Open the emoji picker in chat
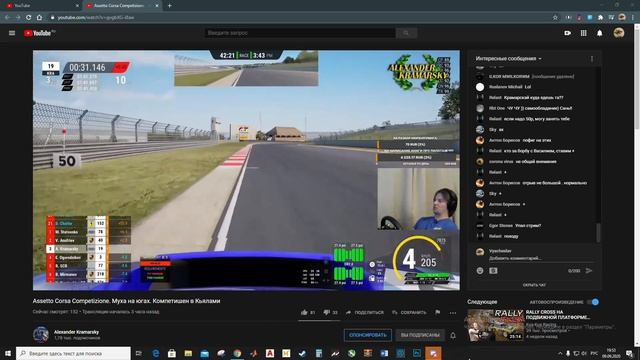This screenshot has height=360, width=640. 480,271
